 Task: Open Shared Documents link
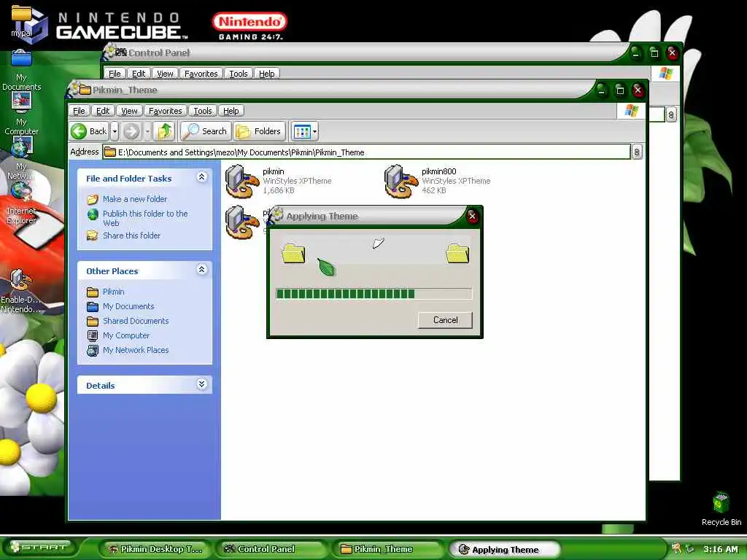coord(136,321)
